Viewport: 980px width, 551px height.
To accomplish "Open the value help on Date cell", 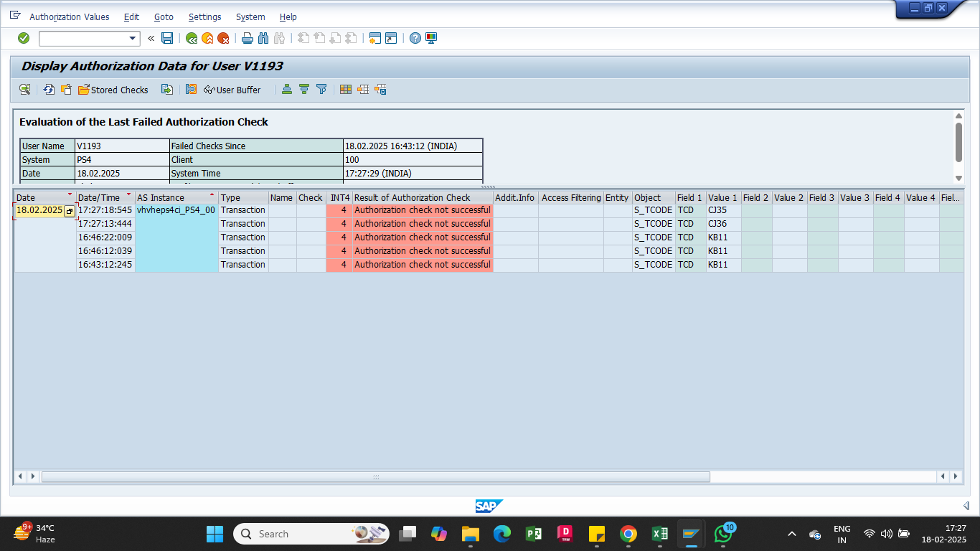I will pyautogui.click(x=70, y=211).
